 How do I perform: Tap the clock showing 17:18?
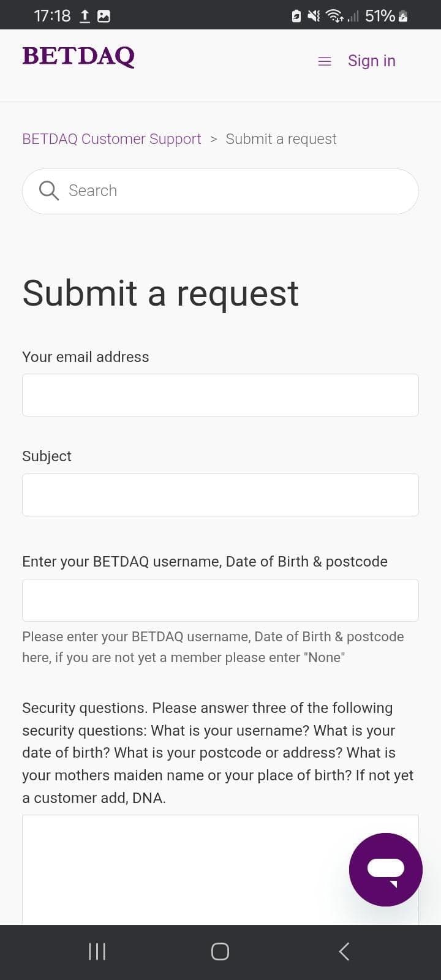point(52,15)
